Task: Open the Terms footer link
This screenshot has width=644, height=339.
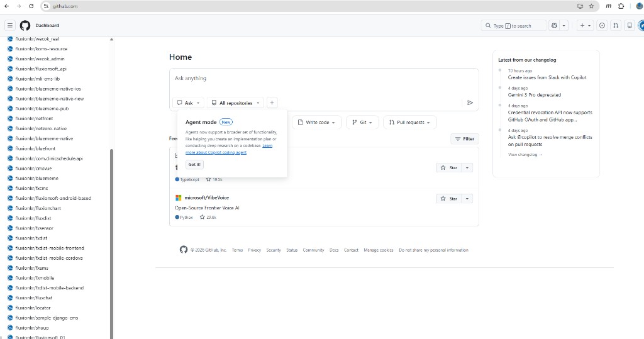Action: pos(237,250)
